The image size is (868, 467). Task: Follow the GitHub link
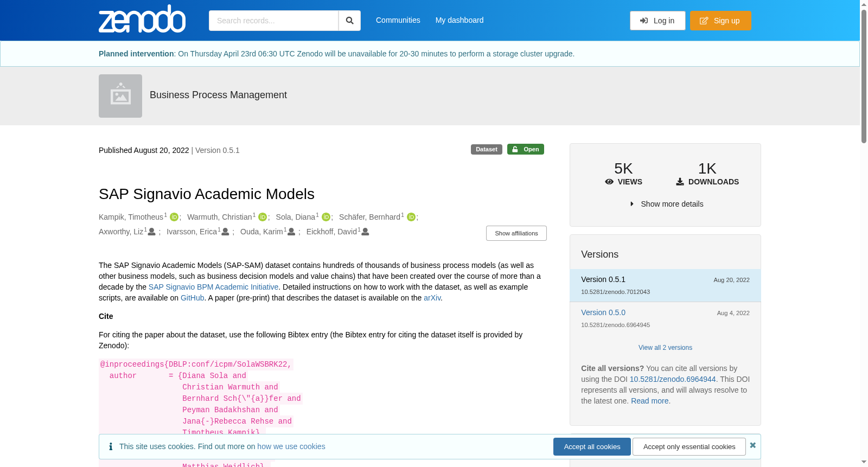193,298
